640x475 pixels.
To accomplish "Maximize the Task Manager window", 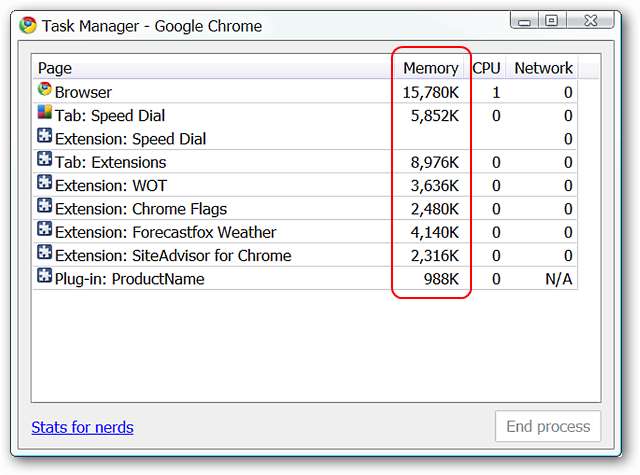I will (551, 19).
